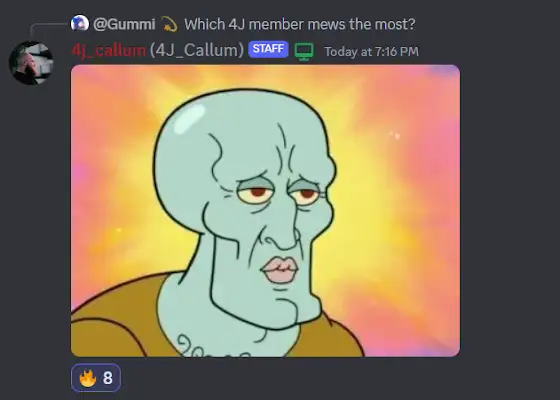This screenshot has height=400, width=560.
Task: Toggle the fire reaction with count 8
Action: click(x=96, y=378)
